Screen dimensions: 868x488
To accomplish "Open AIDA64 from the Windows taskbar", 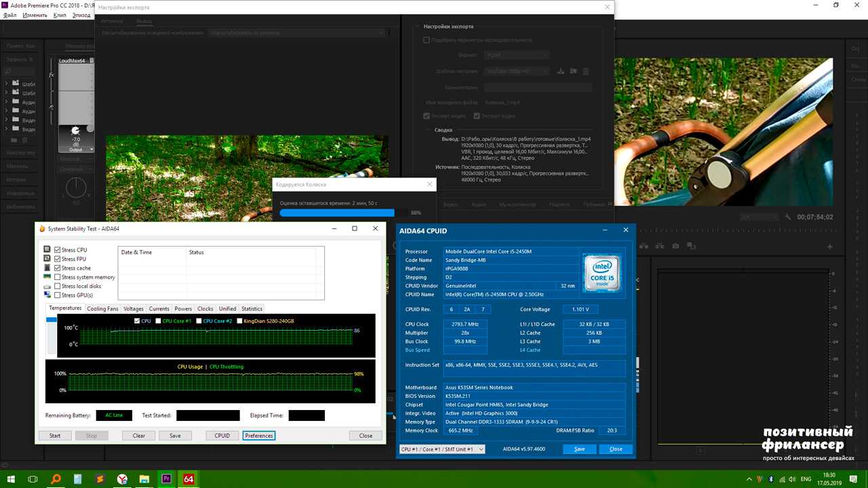I will click(189, 479).
